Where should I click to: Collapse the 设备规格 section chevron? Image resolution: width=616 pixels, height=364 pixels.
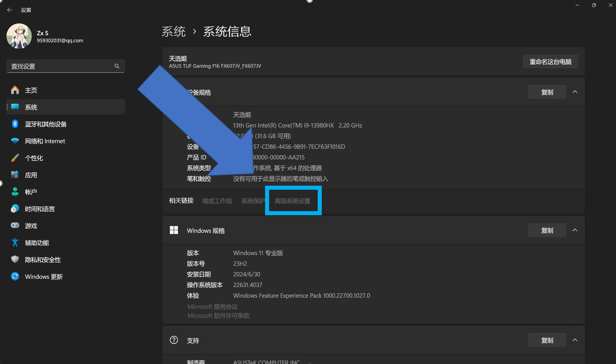coord(575,92)
